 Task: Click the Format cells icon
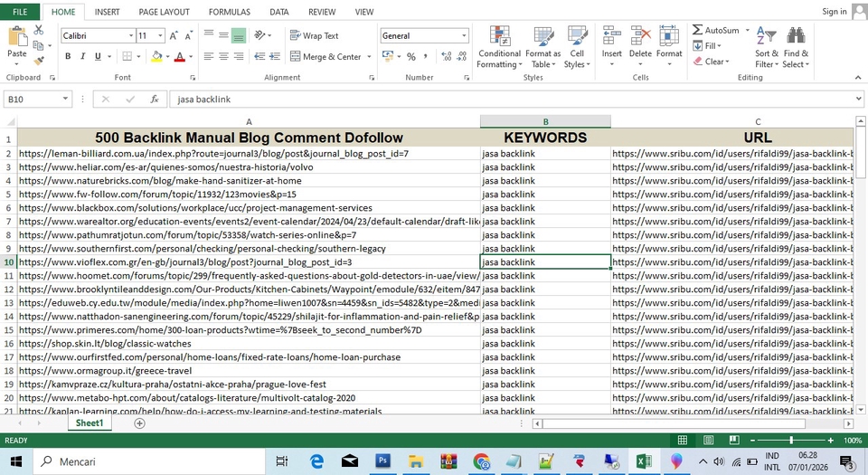pyautogui.click(x=669, y=36)
